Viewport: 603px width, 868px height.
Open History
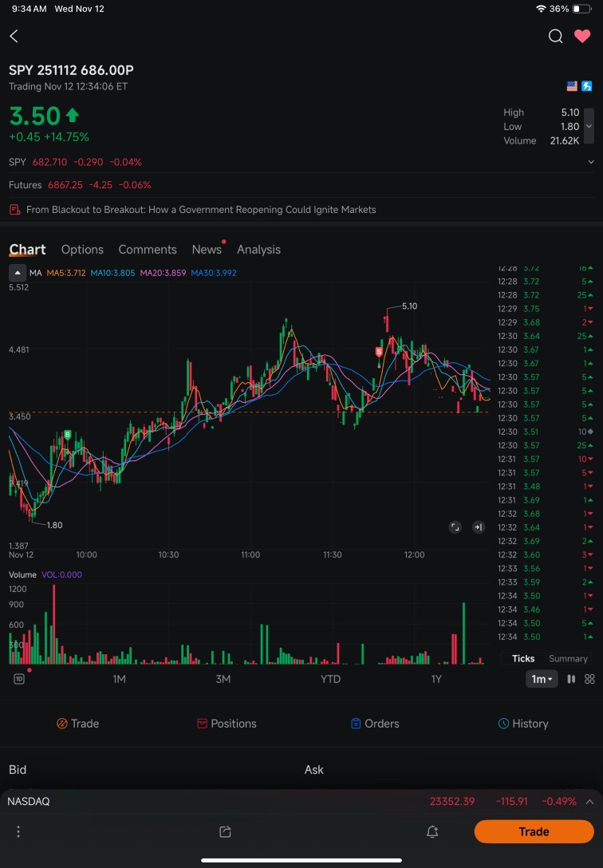coord(523,724)
